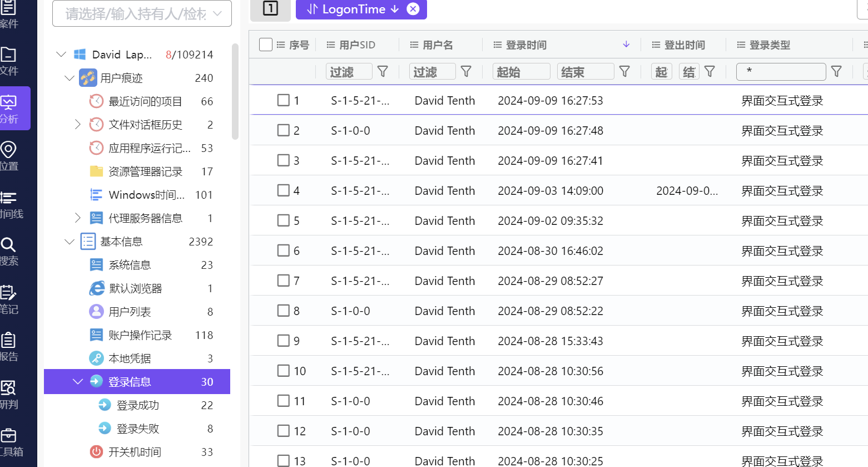868x467 pixels.
Task: Select 登录成功 in the tree
Action: point(137,405)
